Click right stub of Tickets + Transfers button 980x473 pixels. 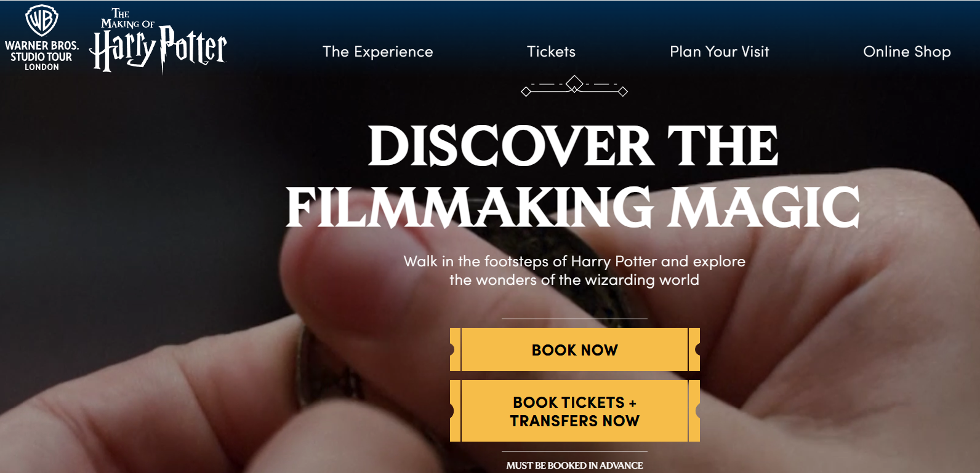coord(694,411)
